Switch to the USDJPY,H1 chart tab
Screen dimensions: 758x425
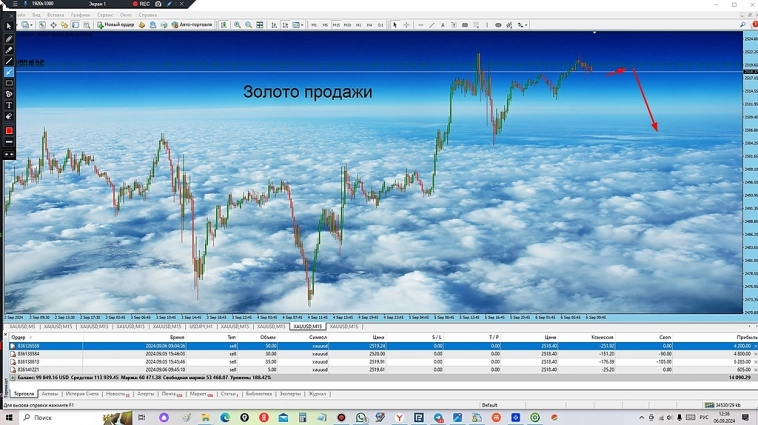[201, 326]
